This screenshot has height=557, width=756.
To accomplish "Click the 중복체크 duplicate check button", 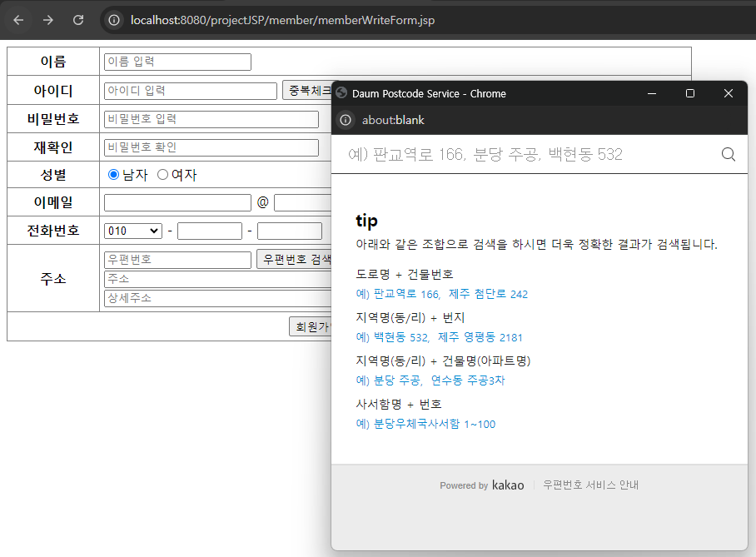I will [307, 90].
